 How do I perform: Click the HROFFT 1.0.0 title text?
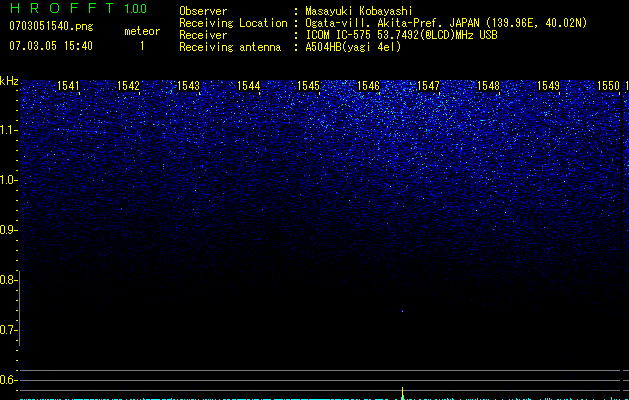coord(79,8)
